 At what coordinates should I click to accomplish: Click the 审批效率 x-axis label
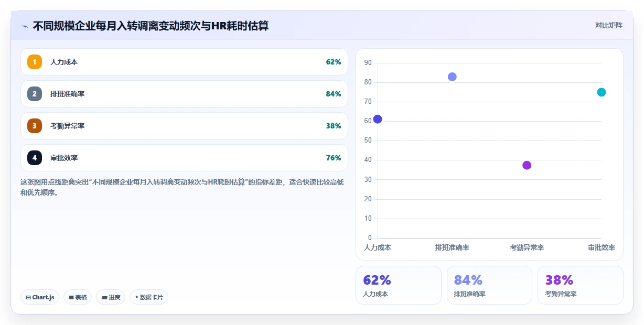coord(602,247)
